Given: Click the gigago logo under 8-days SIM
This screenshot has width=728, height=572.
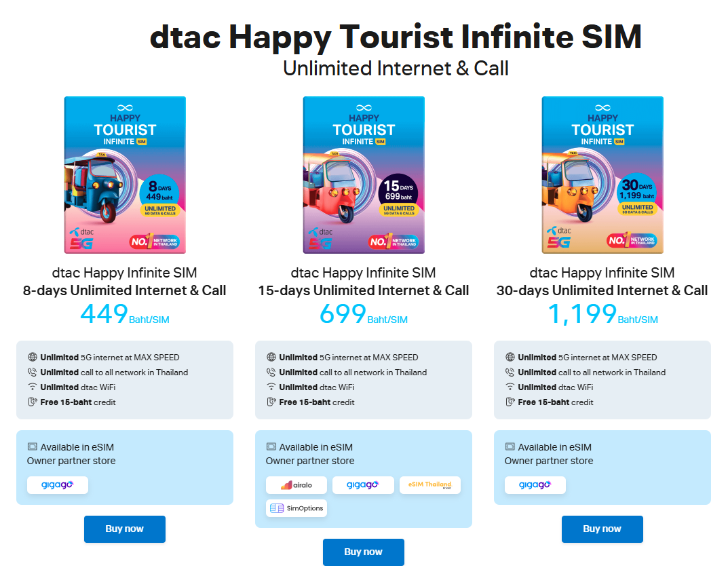Looking at the screenshot, I should click(58, 484).
